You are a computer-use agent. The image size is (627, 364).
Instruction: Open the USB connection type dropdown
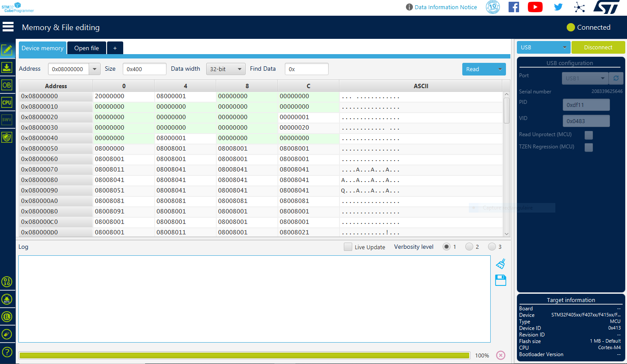coord(544,47)
